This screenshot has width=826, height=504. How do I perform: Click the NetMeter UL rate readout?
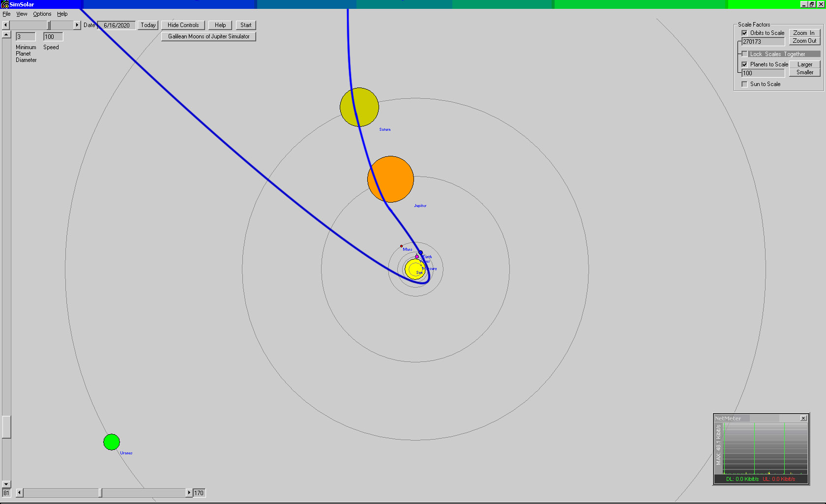[779, 479]
